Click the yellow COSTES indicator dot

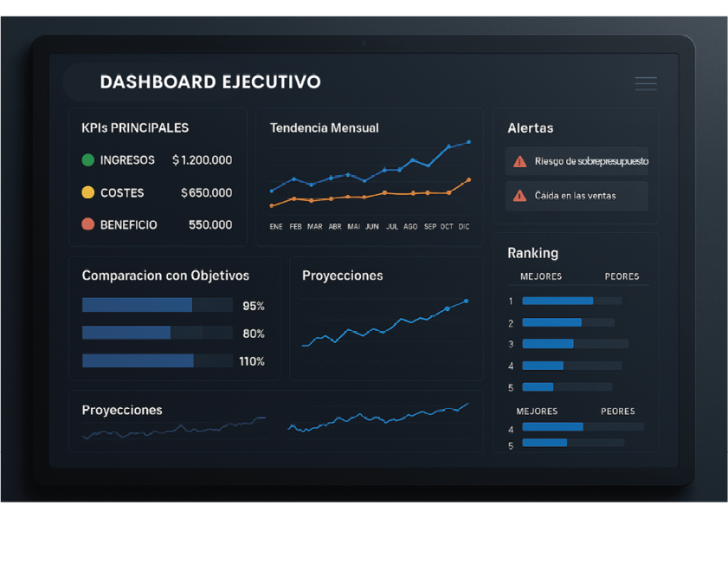click(87, 192)
